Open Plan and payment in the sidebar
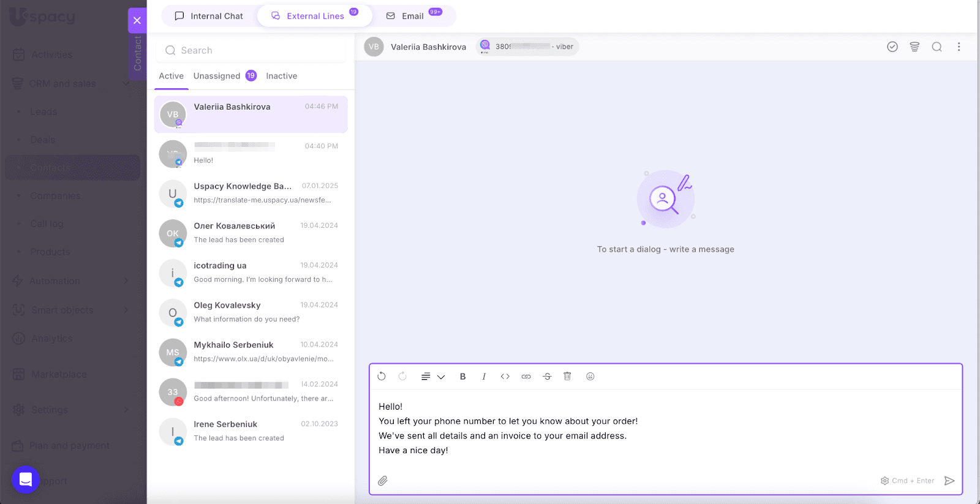 point(69,445)
